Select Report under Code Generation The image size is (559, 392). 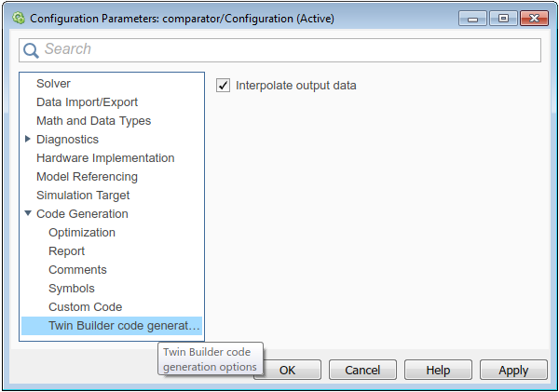click(66, 251)
